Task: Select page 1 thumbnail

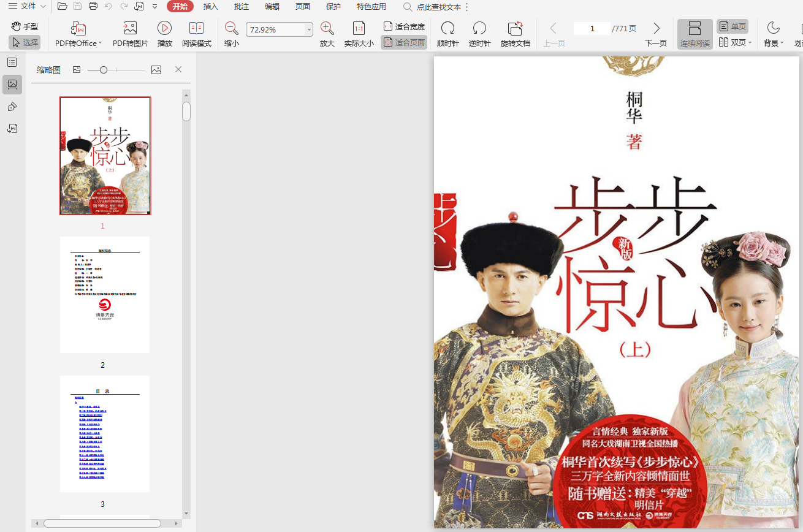Action: (x=105, y=156)
